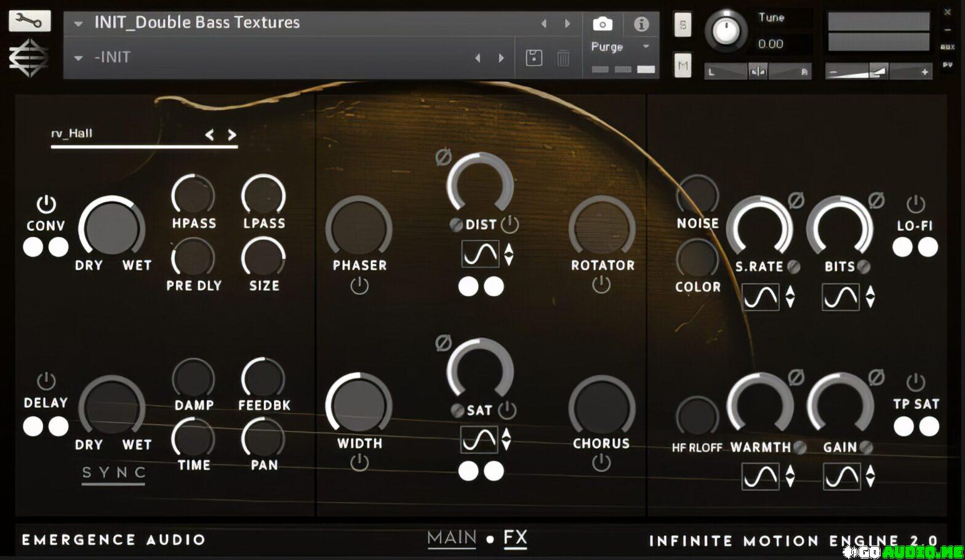This screenshot has height=560, width=965.
Task: Click the small dot beside SAT label
Action: click(x=457, y=410)
